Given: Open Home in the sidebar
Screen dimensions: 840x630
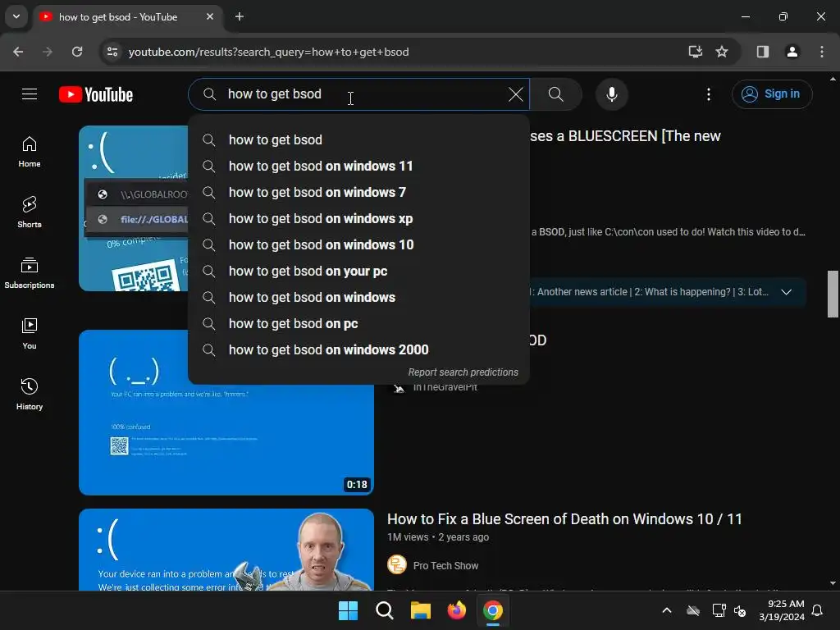Looking at the screenshot, I should click(30, 152).
